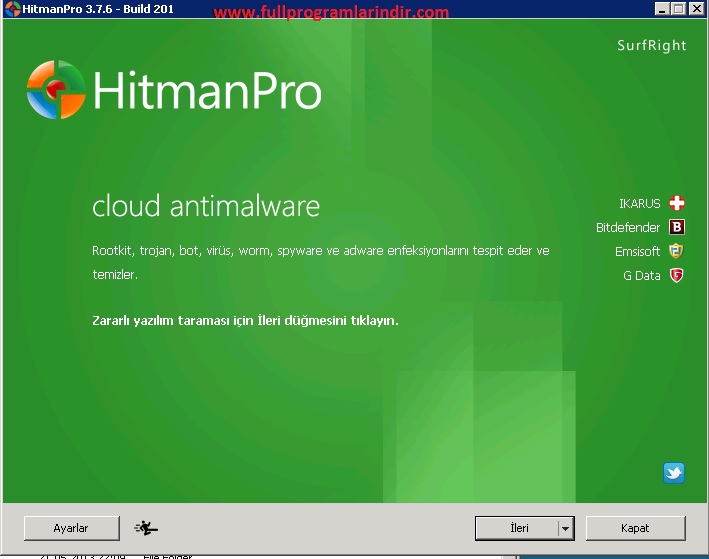Click the Kapat button to exit
The height and width of the screenshot is (559, 709).
coord(635,528)
